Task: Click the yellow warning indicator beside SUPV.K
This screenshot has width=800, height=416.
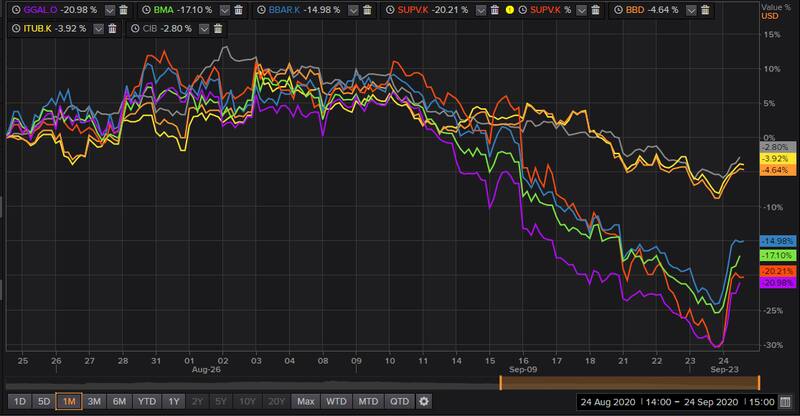Action: tap(509, 9)
